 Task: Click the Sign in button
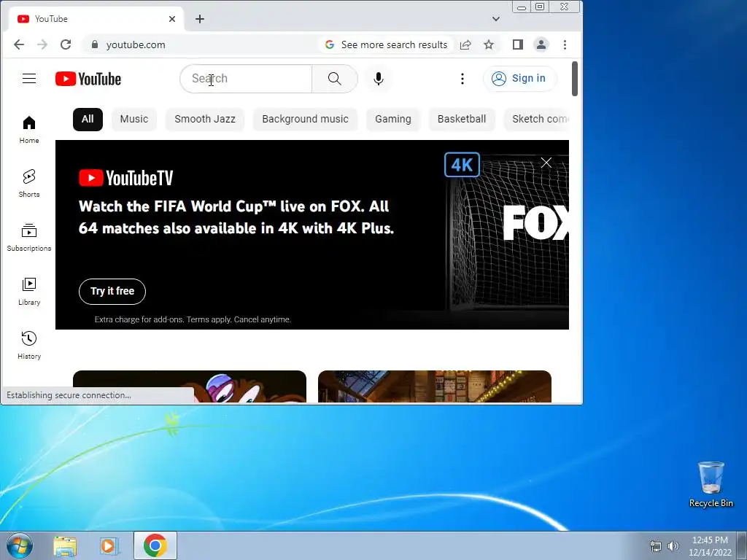[x=519, y=79]
